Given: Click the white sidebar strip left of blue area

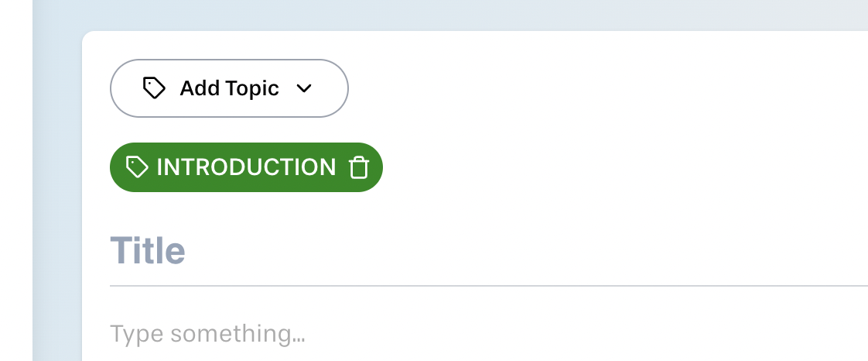Looking at the screenshot, I should (16, 180).
